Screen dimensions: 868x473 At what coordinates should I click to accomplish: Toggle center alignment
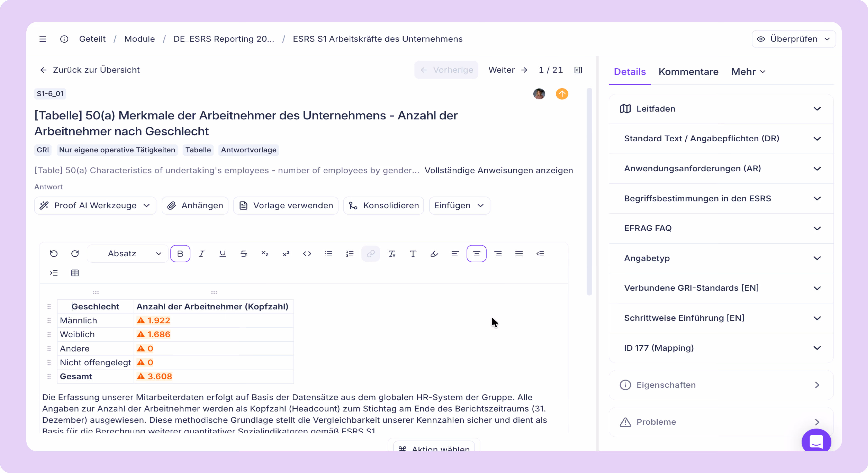point(476,254)
